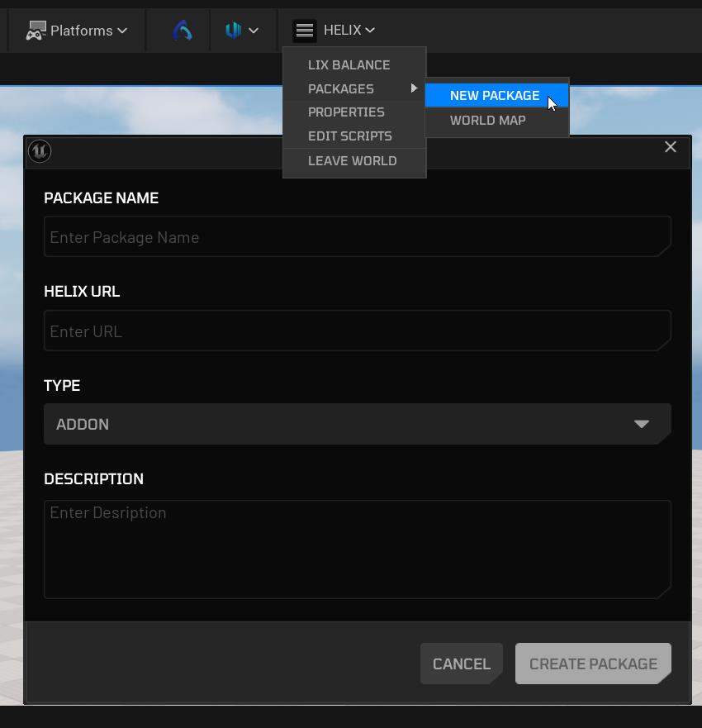Click the CREATE PACKAGE button
The height and width of the screenshot is (728, 702).
click(593, 664)
